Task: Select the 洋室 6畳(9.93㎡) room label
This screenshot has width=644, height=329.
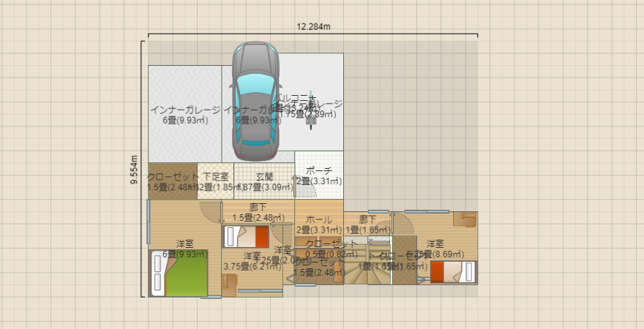Action: (185, 249)
